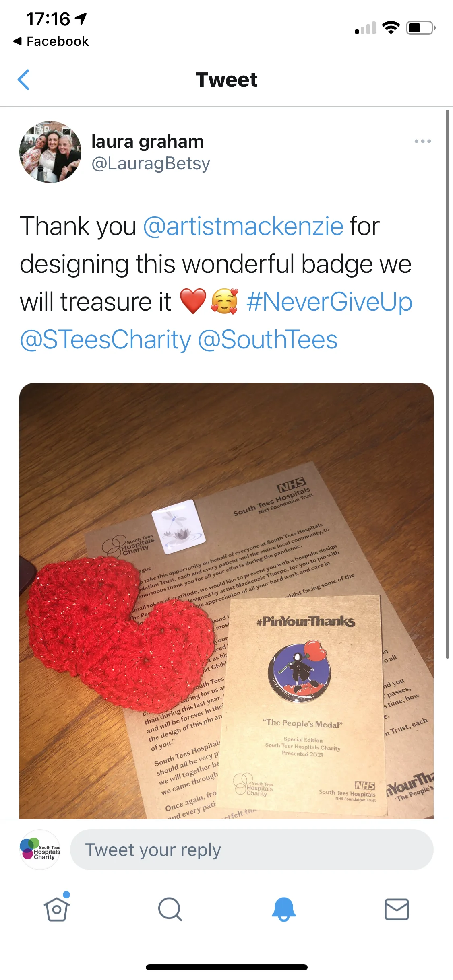453x980 pixels.
Task: Click the vertical scrollbar on the right
Action: click(447, 384)
